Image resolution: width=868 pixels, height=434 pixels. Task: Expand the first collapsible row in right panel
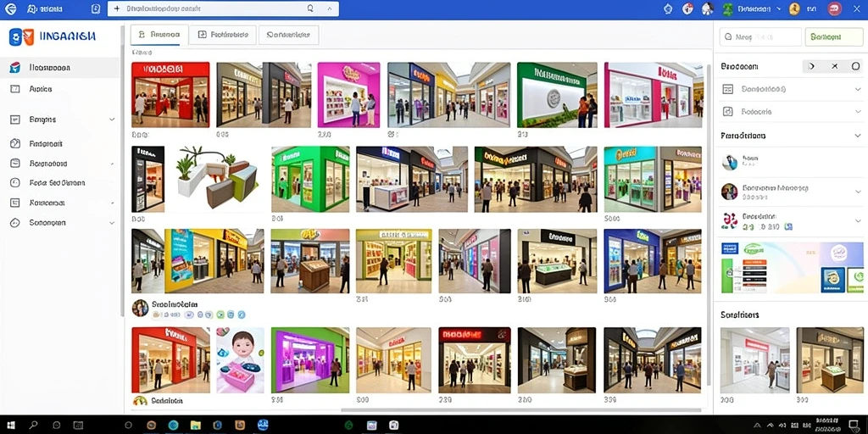[x=791, y=89]
